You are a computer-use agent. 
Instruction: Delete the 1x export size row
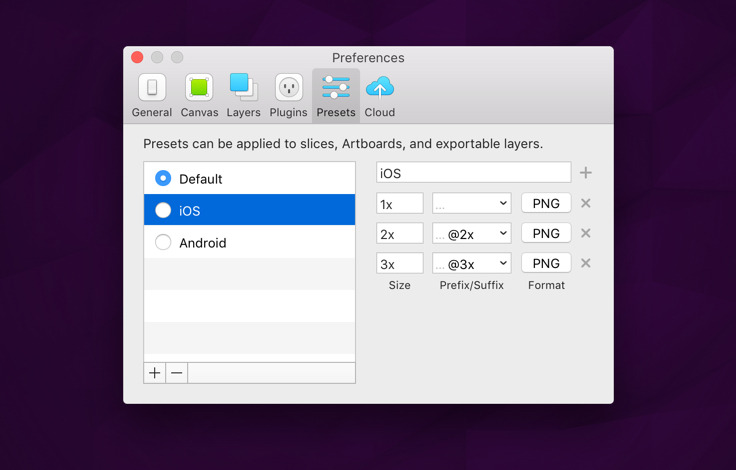585,203
